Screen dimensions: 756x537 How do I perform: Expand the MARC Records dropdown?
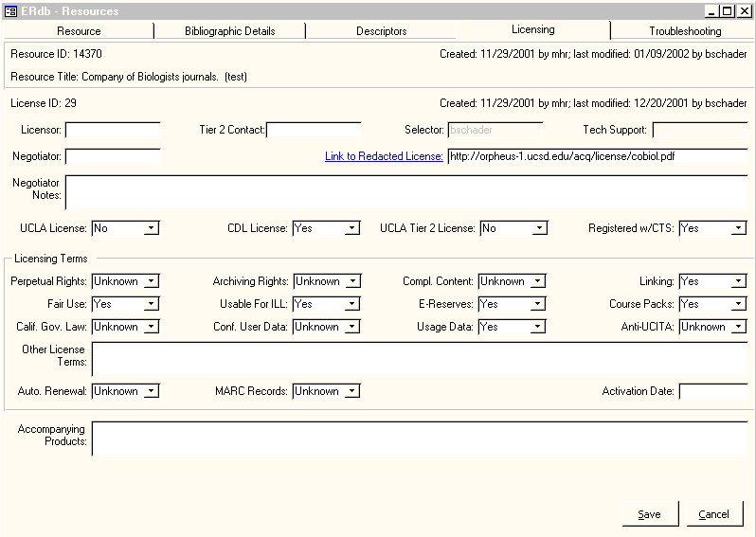coord(352,391)
